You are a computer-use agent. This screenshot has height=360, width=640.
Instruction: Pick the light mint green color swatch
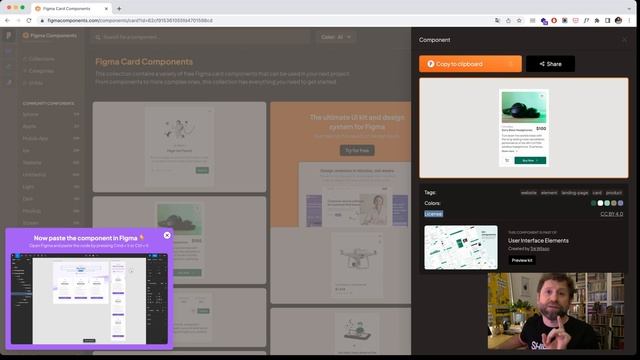coord(607,203)
